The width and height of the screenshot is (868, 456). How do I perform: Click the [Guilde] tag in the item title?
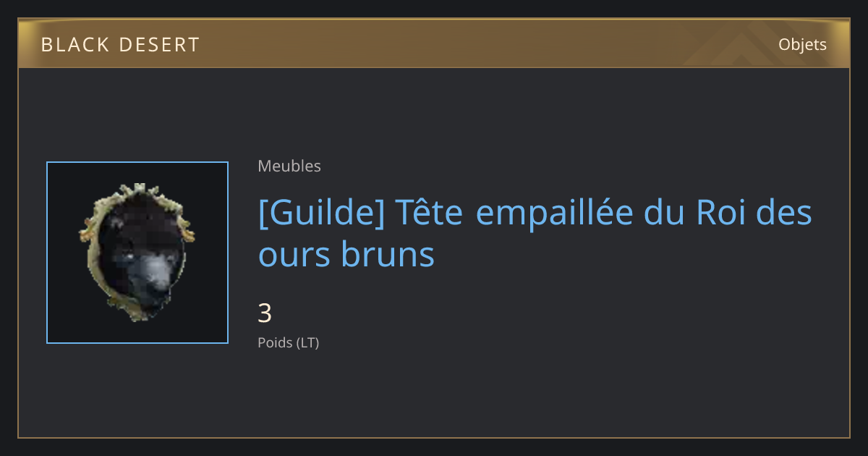[x=321, y=213]
